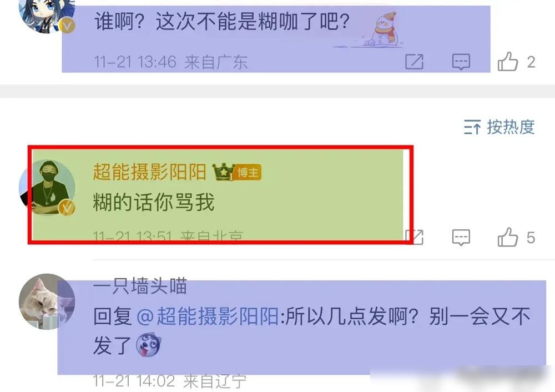Tap the 11-21 14:02 来自辽宁 timestamp
The width and height of the screenshot is (555, 392).
[x=169, y=381]
